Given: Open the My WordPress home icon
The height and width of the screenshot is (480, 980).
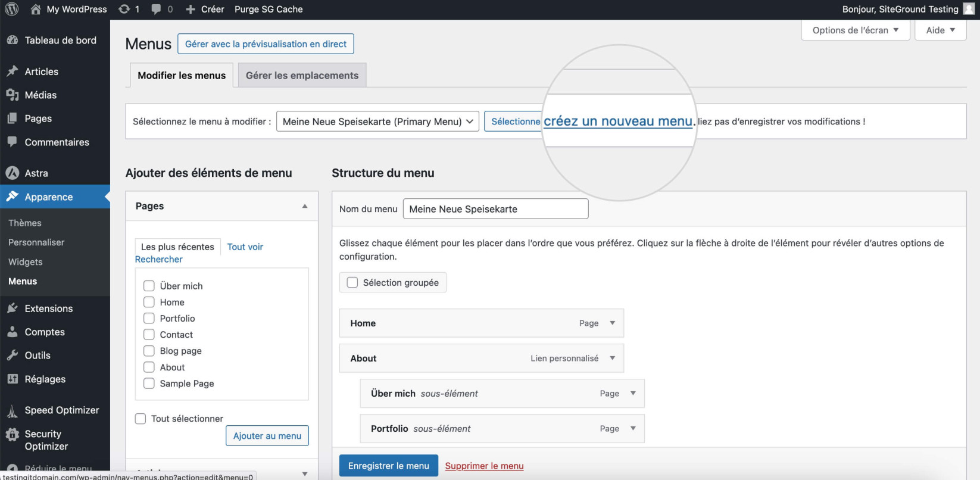Looking at the screenshot, I should click(36, 9).
